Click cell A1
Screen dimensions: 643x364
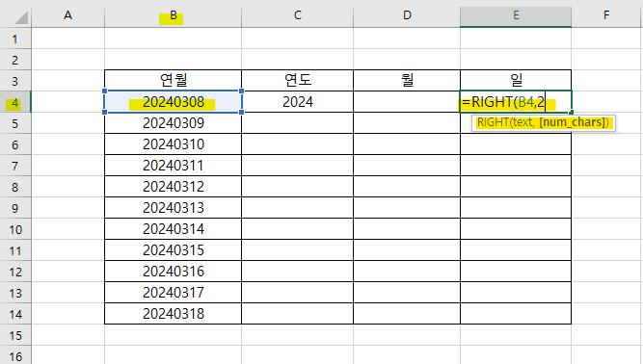(x=68, y=39)
